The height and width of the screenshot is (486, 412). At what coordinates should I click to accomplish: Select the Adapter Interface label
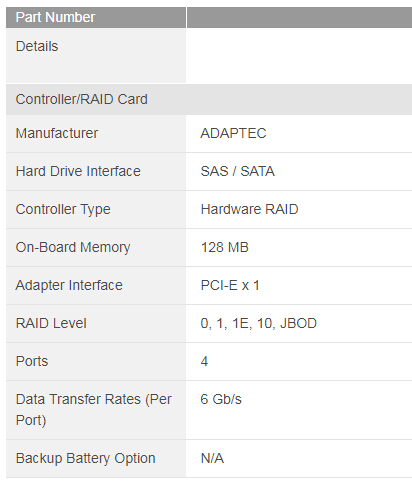click(x=69, y=286)
